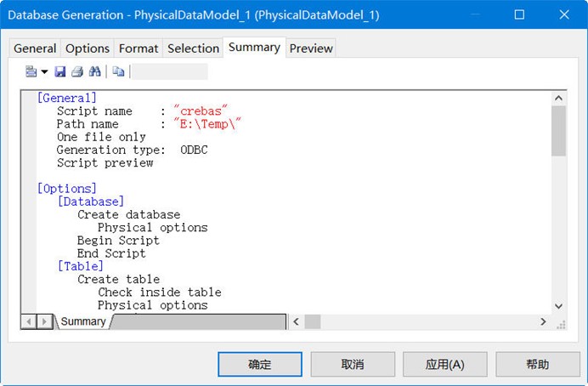Click the 'Check inside table' line

point(160,292)
